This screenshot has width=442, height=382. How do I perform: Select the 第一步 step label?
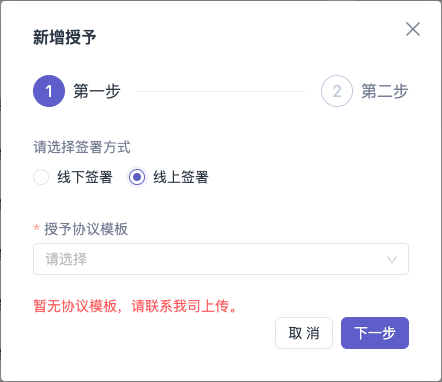97,91
